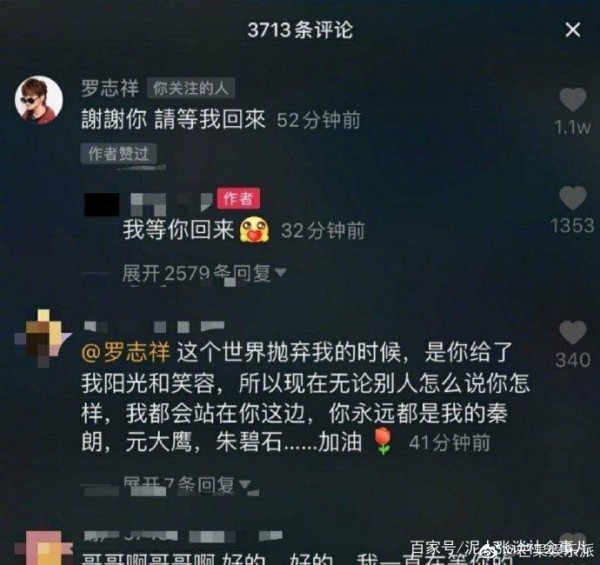This screenshot has height=565, width=600.
Task: Like 罗志祥's comment with heart icon
Action: [572, 99]
